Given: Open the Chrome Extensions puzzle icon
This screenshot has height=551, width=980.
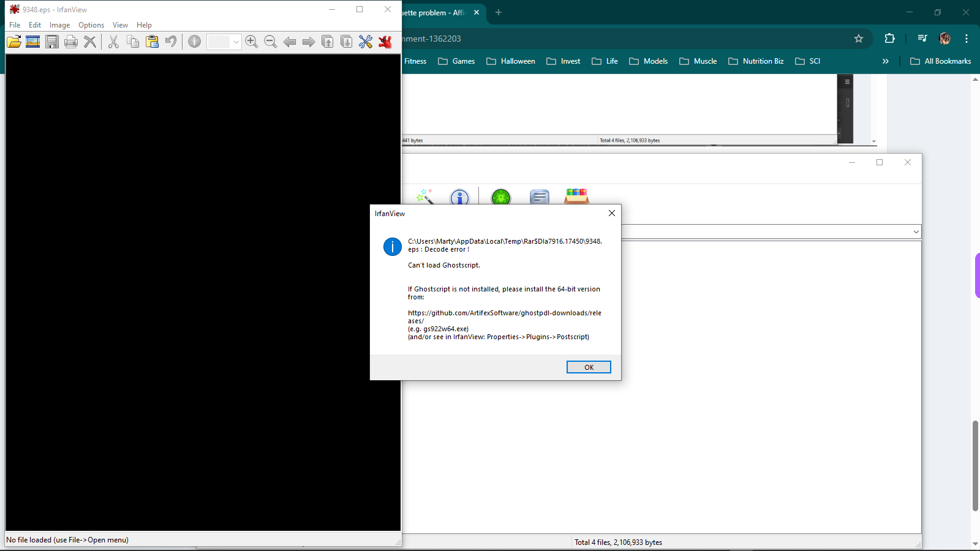Looking at the screenshot, I should (889, 39).
